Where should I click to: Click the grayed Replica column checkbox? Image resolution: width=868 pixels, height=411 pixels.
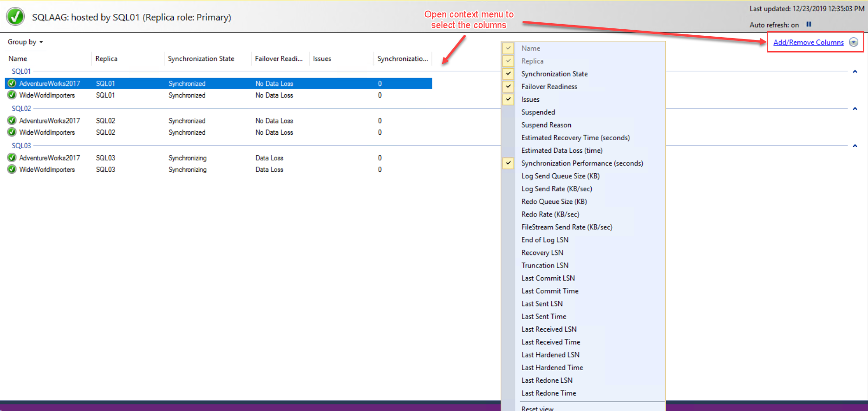[x=509, y=61]
